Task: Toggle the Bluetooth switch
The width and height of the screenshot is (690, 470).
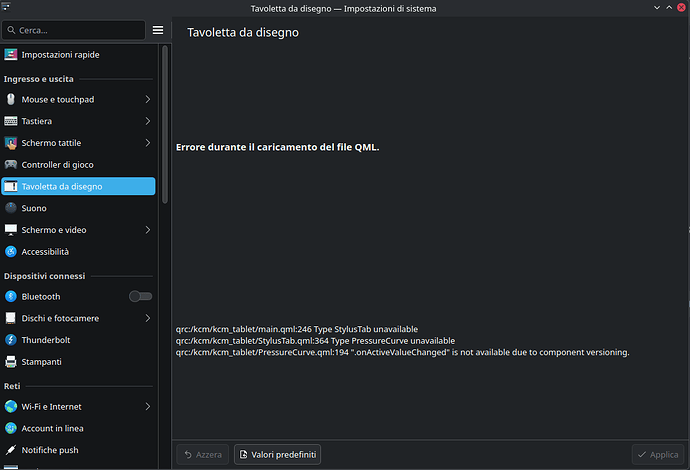Action: point(140,296)
